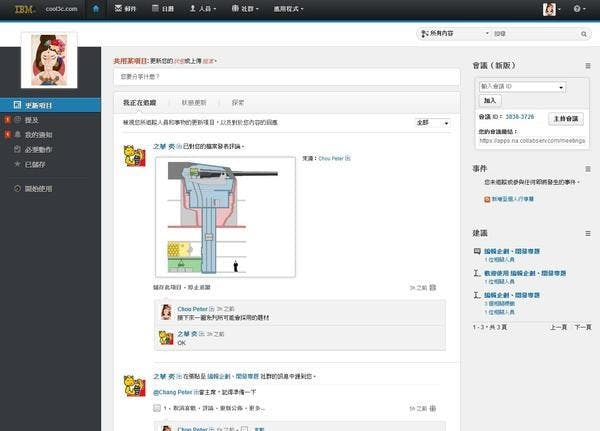Click the orange RSS feed icon
This screenshot has width=600, height=431.
tap(487, 199)
